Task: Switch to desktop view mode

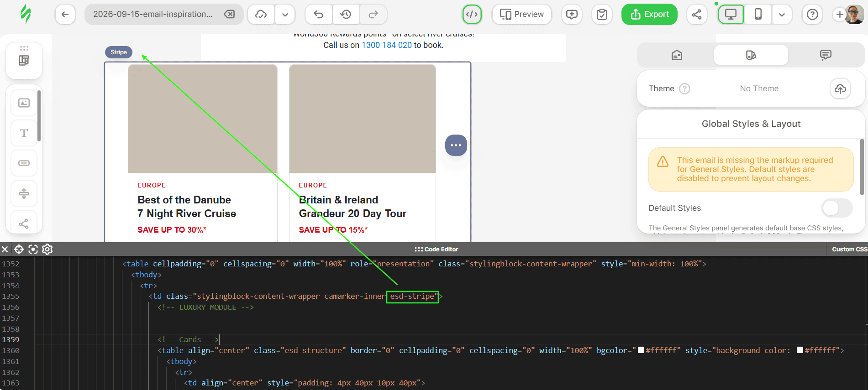Action: click(731, 15)
